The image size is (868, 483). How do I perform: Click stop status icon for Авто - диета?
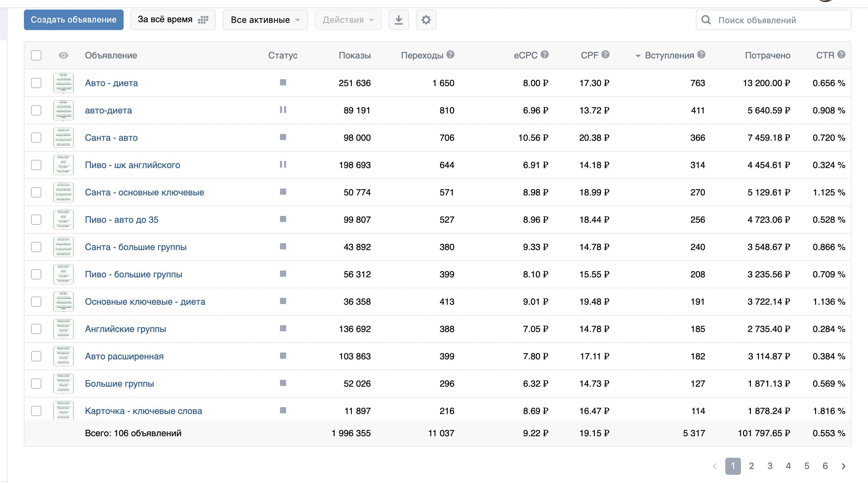283,83
